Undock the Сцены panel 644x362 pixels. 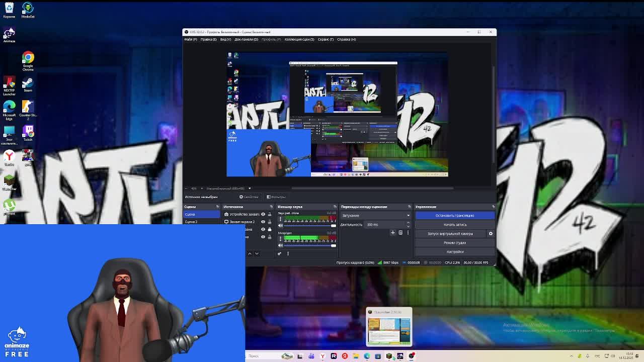point(218,207)
